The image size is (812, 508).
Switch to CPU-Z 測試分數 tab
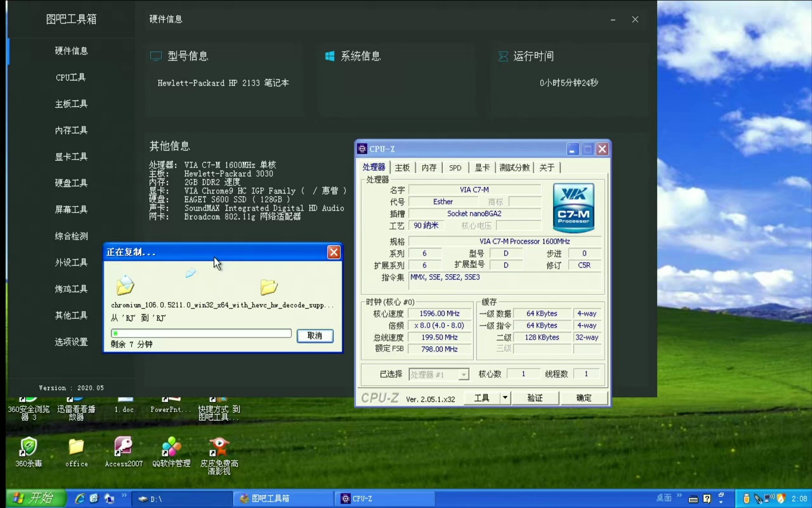click(514, 167)
